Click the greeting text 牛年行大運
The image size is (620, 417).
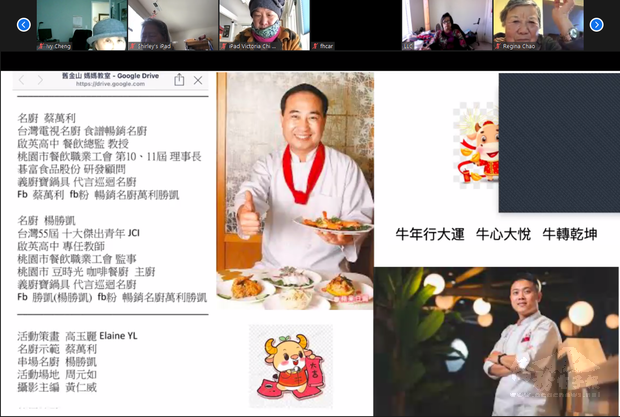pyautogui.click(x=430, y=234)
